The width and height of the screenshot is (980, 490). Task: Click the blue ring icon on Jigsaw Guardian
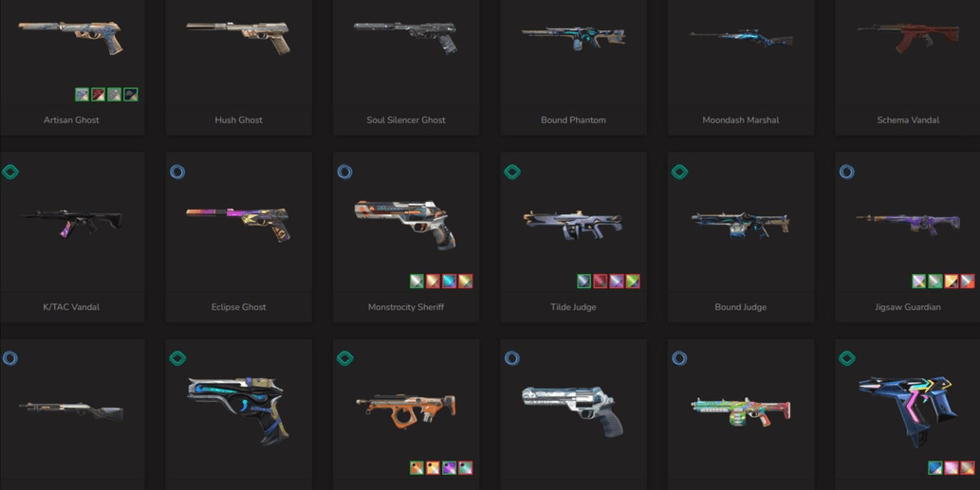point(847,172)
